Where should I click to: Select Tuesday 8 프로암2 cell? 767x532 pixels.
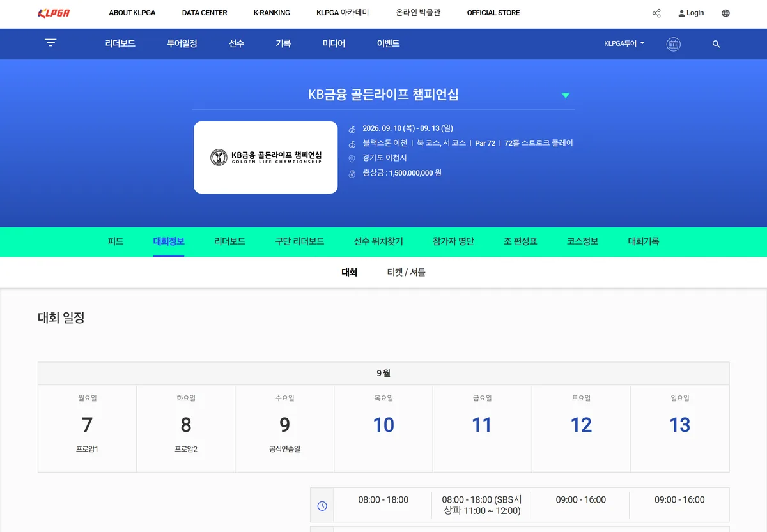pos(186,429)
